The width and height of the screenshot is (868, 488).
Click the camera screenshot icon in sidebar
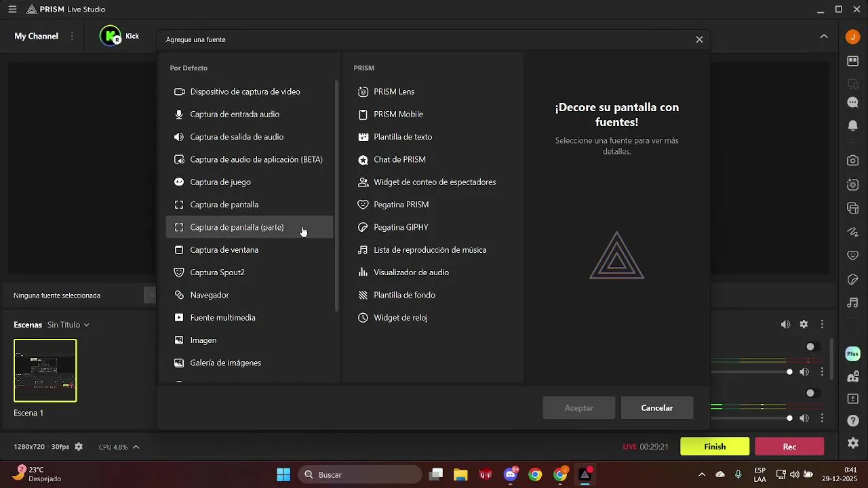coord(853,161)
